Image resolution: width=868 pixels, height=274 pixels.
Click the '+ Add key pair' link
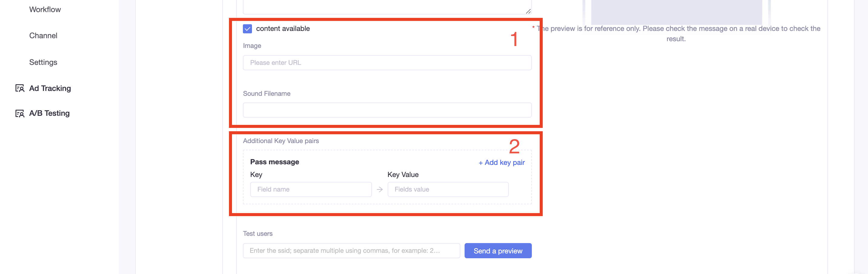[x=502, y=162]
